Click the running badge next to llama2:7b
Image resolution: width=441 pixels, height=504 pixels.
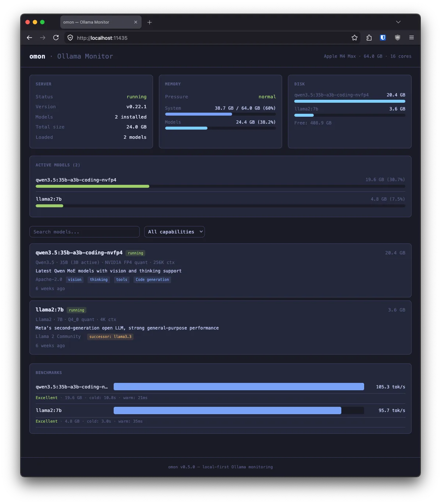point(77,310)
